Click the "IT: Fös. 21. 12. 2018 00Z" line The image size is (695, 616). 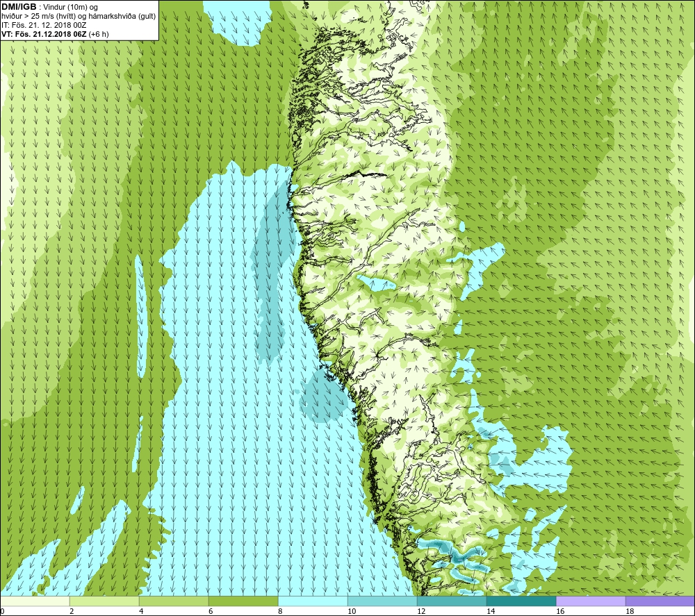coord(44,25)
